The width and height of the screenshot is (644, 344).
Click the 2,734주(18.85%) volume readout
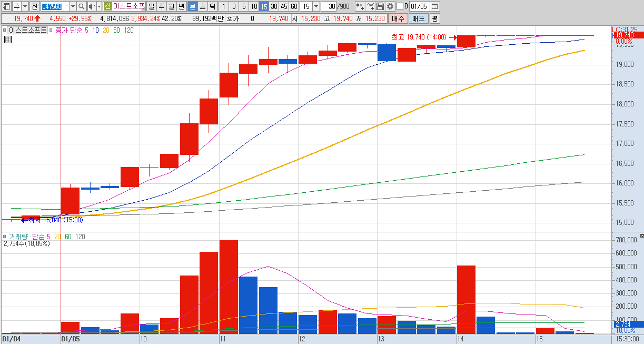26,244
